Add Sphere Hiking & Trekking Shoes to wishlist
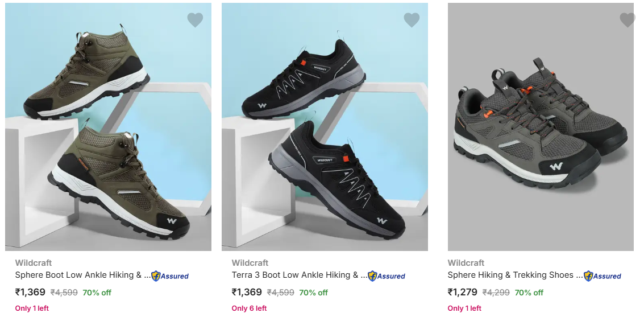 tap(627, 20)
